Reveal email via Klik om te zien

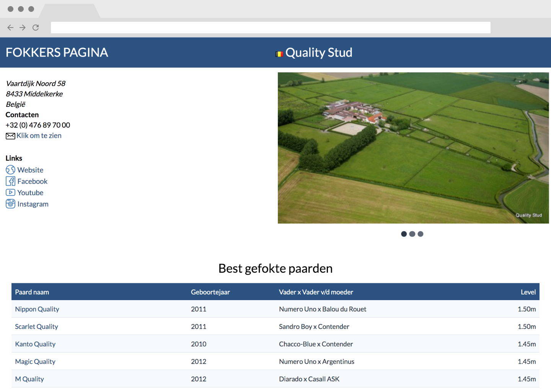(x=39, y=136)
